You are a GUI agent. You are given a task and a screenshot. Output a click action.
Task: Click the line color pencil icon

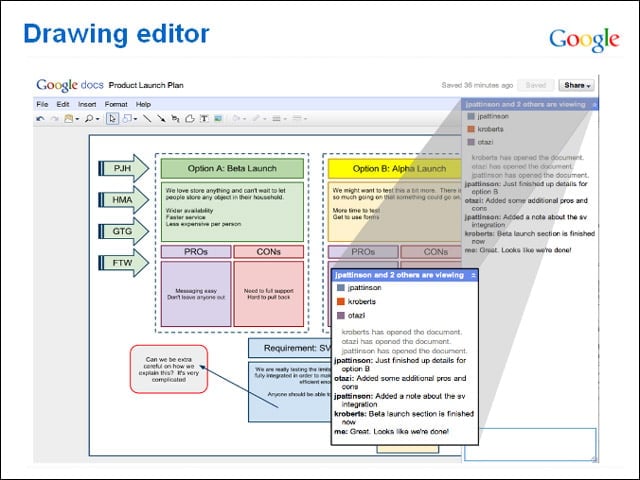(x=256, y=119)
